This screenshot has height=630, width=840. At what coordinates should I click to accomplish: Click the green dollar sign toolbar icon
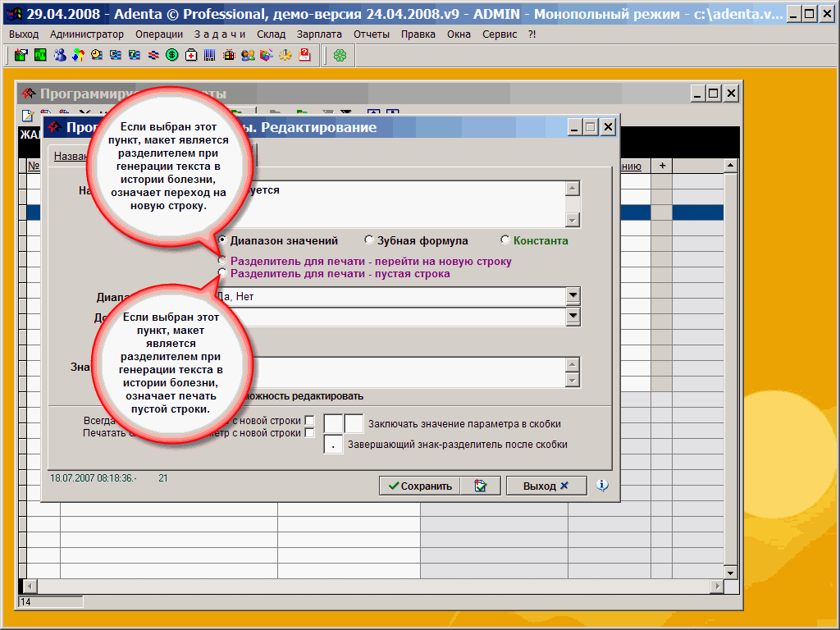click(172, 55)
